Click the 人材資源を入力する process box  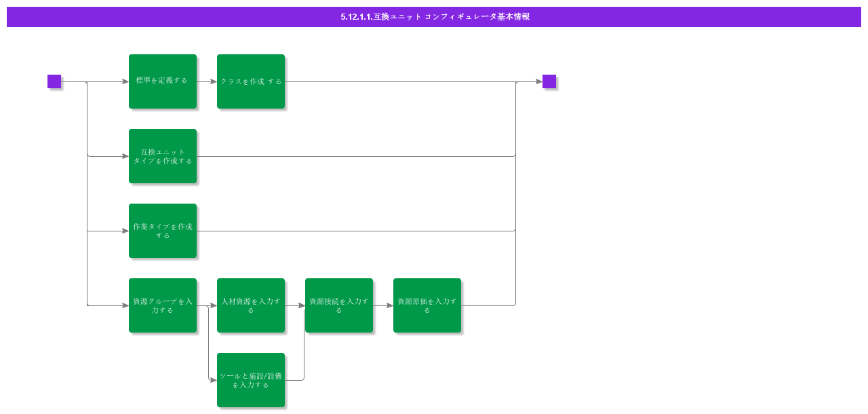pyautogui.click(x=251, y=305)
